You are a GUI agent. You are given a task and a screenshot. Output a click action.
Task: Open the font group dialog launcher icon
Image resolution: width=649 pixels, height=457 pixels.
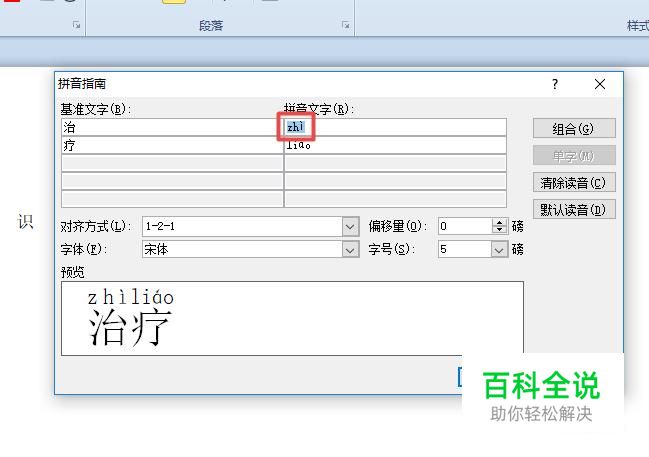point(76,25)
